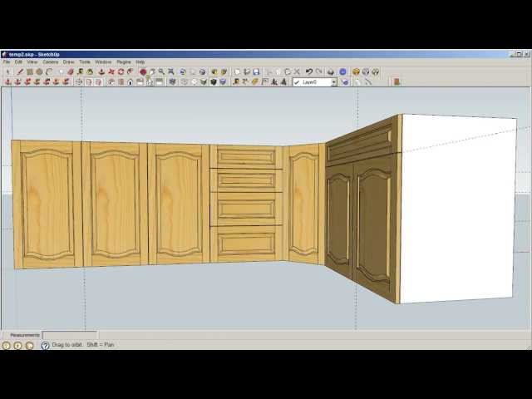
Task: Open the Layer0 layer dropdown
Action: coord(334,82)
